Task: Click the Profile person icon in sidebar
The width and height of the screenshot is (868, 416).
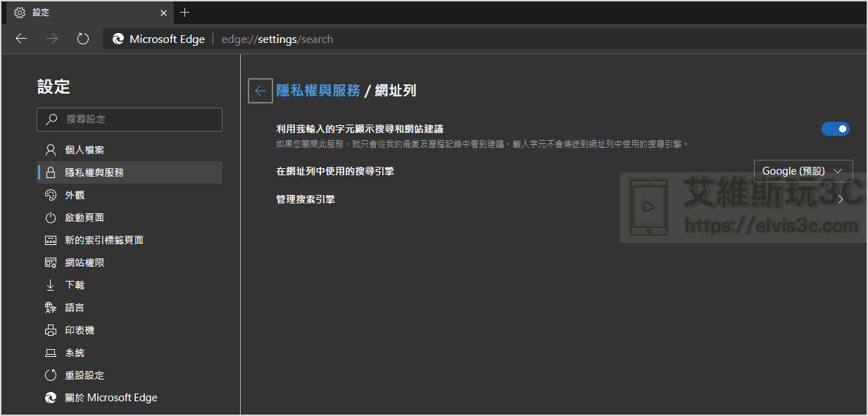Action: 50,150
